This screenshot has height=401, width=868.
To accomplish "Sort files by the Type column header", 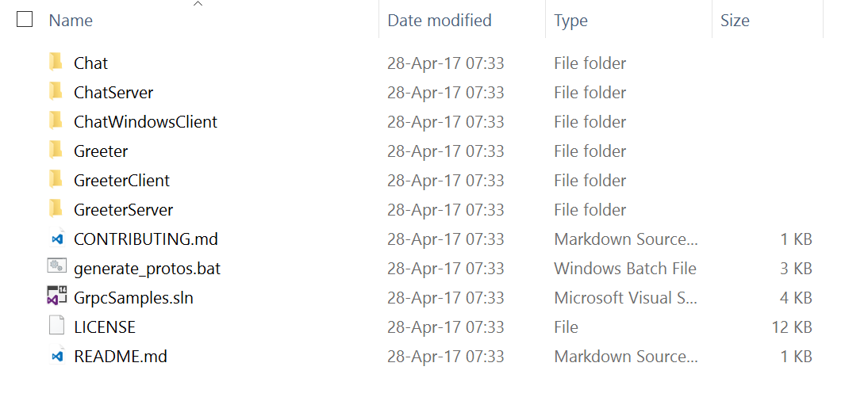I will (570, 21).
